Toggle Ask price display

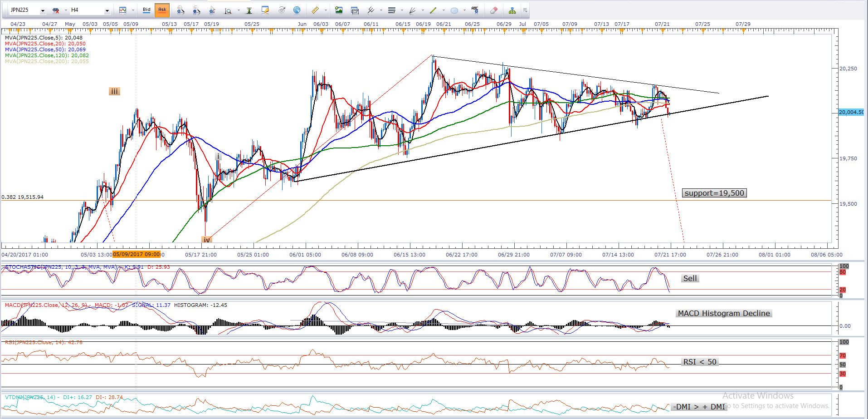point(162,10)
